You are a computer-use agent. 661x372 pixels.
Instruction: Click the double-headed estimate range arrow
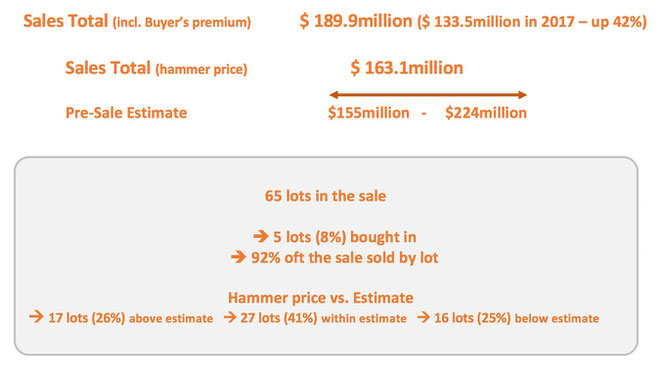click(428, 94)
